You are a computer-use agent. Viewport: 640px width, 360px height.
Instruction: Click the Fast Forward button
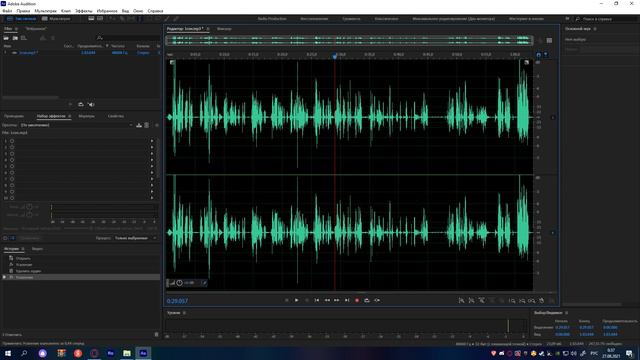(x=337, y=300)
